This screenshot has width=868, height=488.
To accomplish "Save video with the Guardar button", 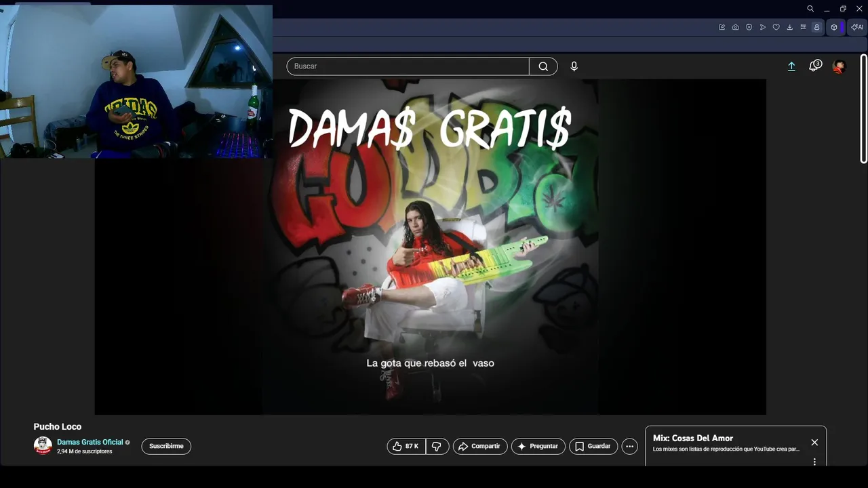I will pos(593,446).
